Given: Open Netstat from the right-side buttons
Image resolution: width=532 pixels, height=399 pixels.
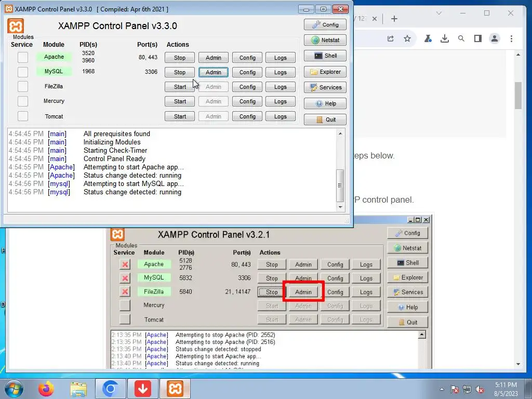Looking at the screenshot, I should click(325, 40).
